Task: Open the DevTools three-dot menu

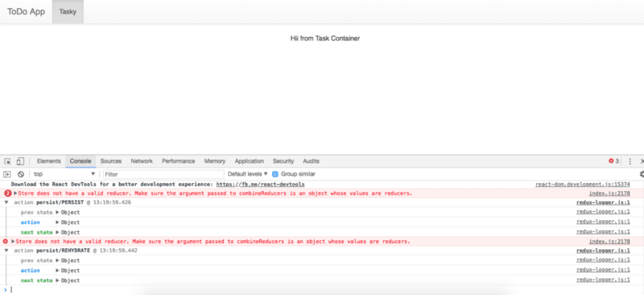Action: point(630,161)
